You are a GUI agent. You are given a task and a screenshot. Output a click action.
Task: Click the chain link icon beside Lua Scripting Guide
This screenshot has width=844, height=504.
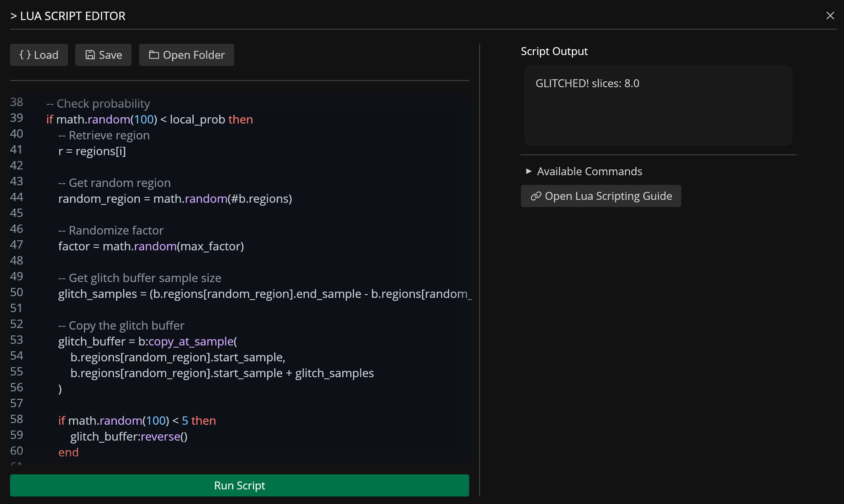(536, 196)
